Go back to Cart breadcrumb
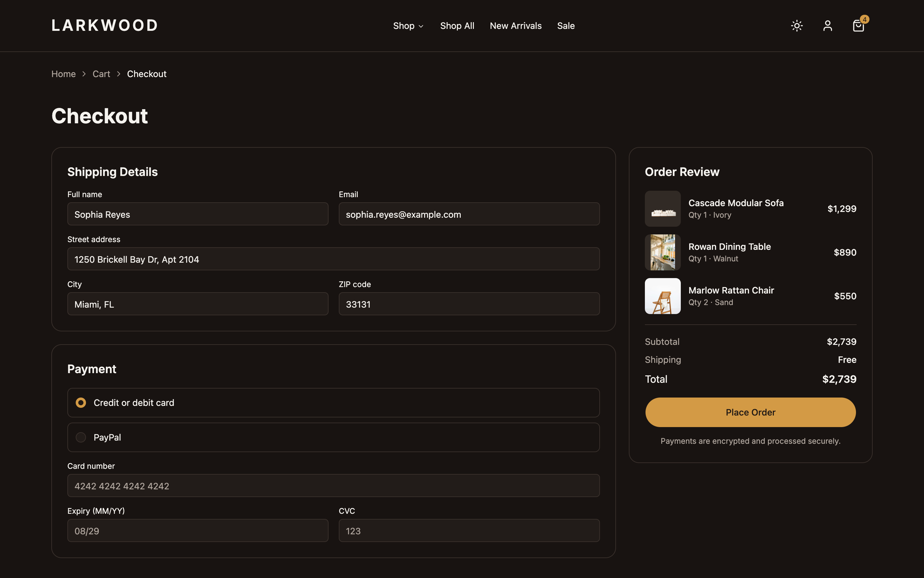Image resolution: width=924 pixels, height=578 pixels. [x=101, y=74]
